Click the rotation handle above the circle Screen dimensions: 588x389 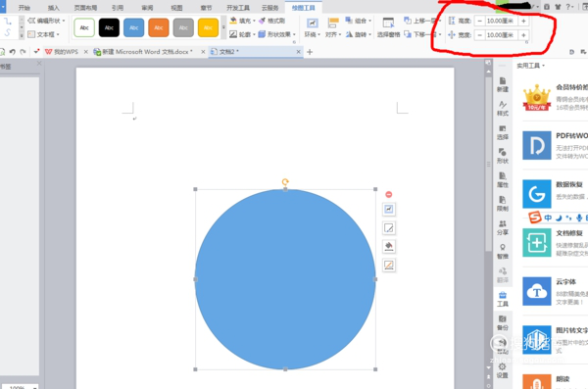coord(285,182)
